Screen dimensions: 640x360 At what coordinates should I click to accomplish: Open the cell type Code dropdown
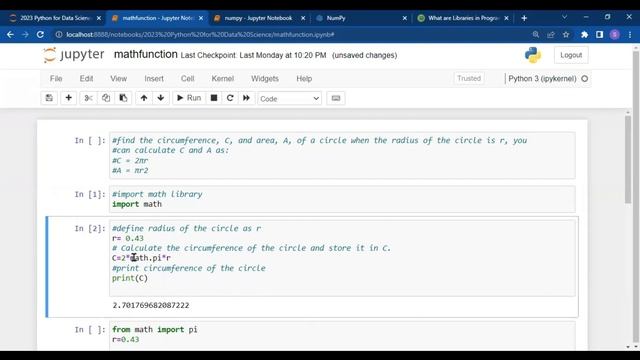click(289, 98)
